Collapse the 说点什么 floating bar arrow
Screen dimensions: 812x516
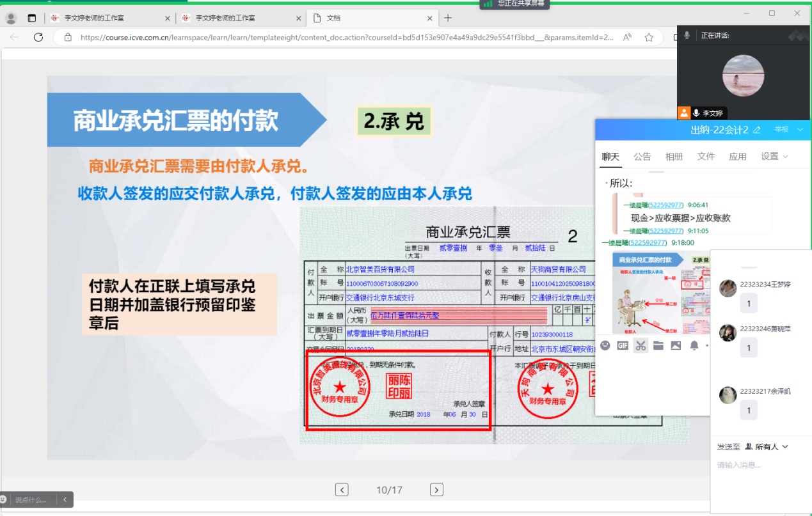point(65,499)
